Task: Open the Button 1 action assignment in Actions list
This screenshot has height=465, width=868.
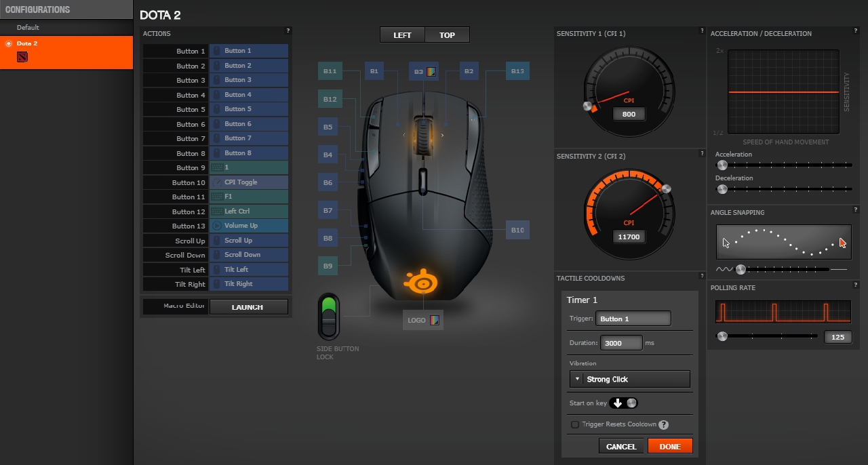Action: tap(249, 51)
